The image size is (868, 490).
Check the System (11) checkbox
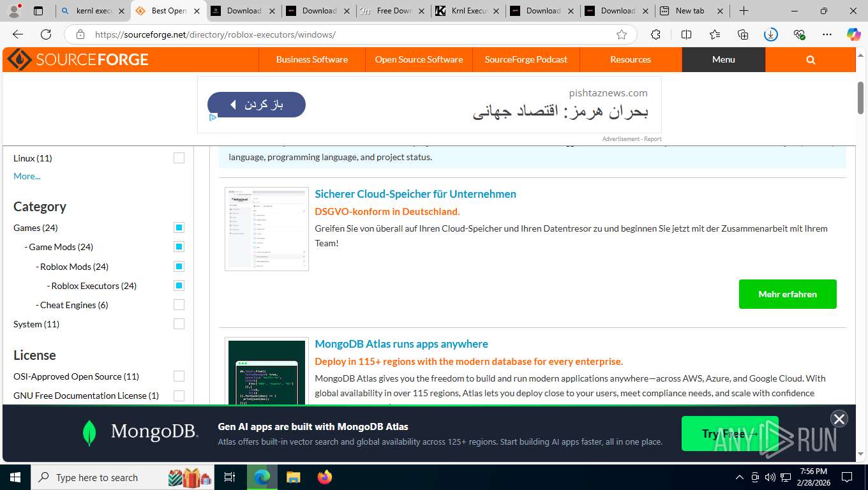click(x=179, y=324)
